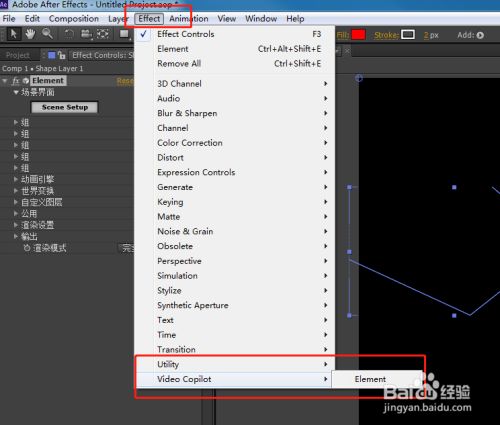Expand the 动画引擎 property group
This screenshot has height=425, width=500.
15,179
